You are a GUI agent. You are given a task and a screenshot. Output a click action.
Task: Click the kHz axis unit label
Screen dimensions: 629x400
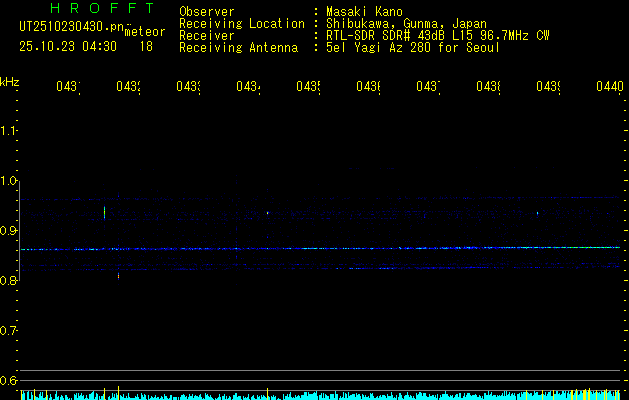10,82
